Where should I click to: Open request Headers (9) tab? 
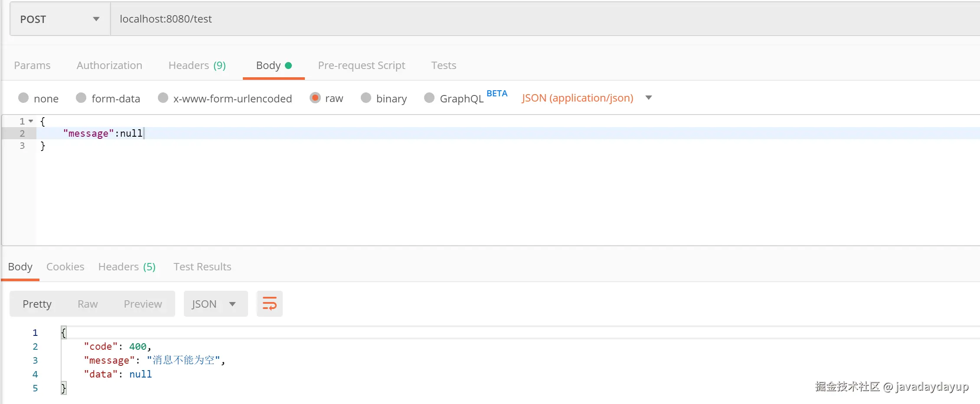197,66
